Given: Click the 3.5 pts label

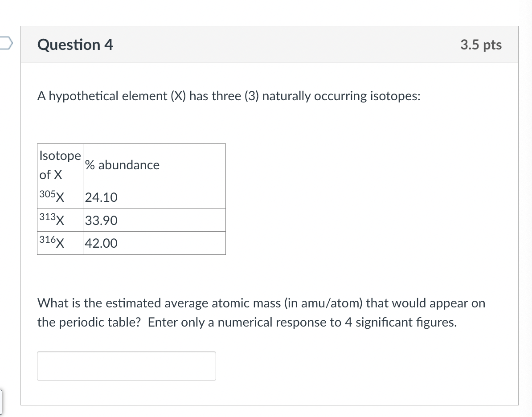Looking at the screenshot, I should 481,45.
